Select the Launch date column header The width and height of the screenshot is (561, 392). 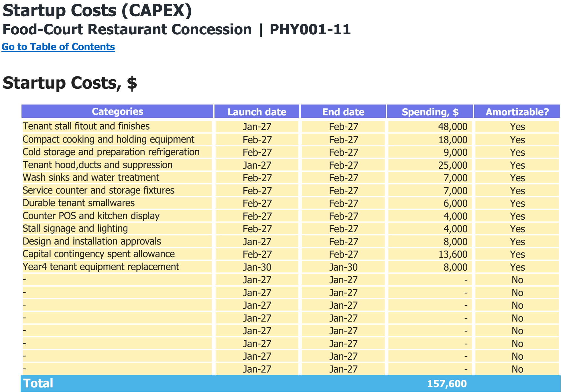[x=257, y=111]
